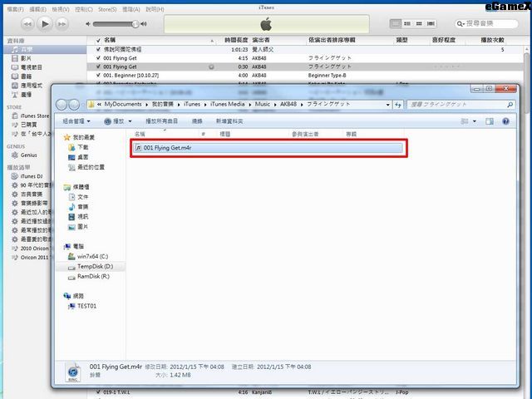Open TEST01 under network
Screen dimensions: 532x399
pyautogui.click(x=82, y=306)
